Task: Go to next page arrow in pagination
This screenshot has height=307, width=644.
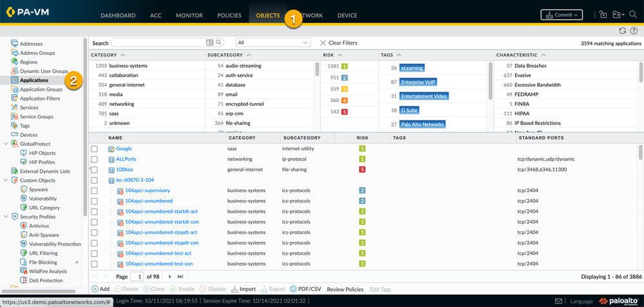Action: [x=170, y=277]
